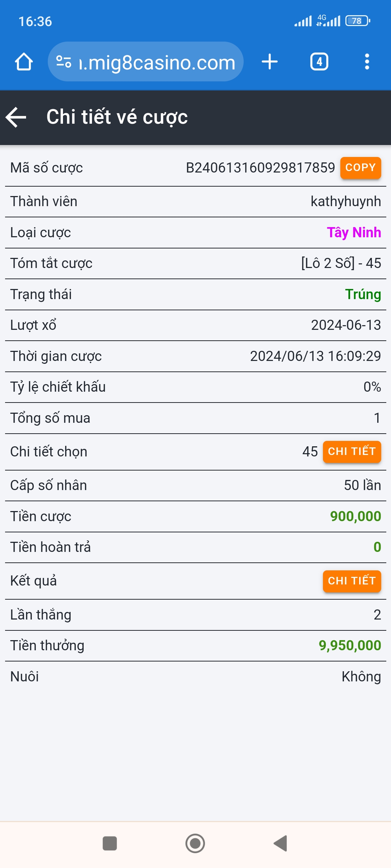Tap the member name kathyhuynh
This screenshot has height=868, width=391.
(x=346, y=201)
